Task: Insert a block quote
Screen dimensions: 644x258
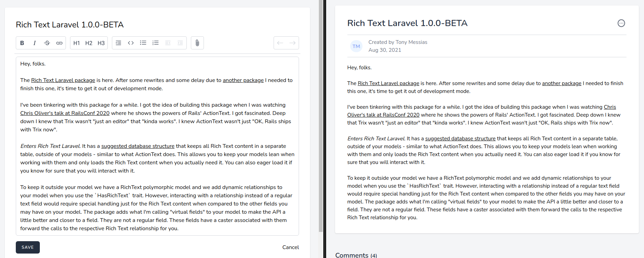Action: 118,43
